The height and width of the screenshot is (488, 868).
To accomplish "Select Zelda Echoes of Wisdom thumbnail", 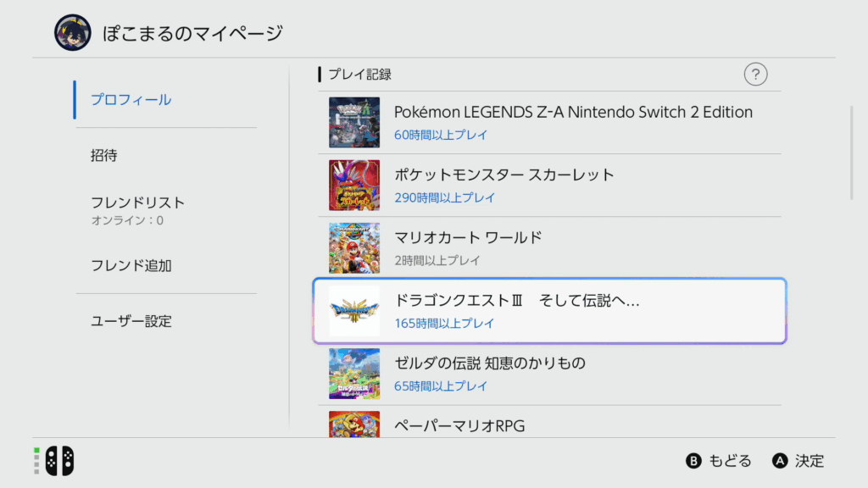I will [354, 374].
